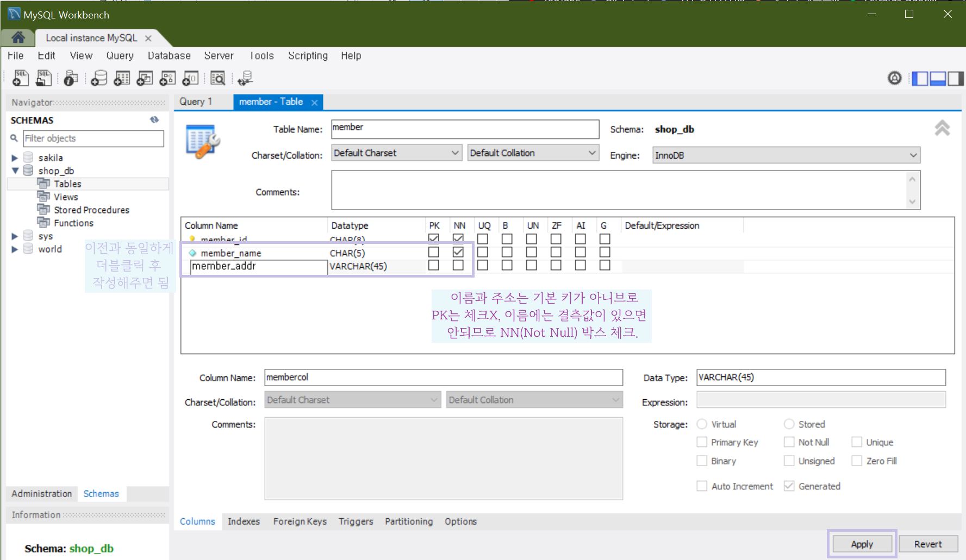966x560 pixels.
Task: Open the preferences gear icon
Action: 894,78
